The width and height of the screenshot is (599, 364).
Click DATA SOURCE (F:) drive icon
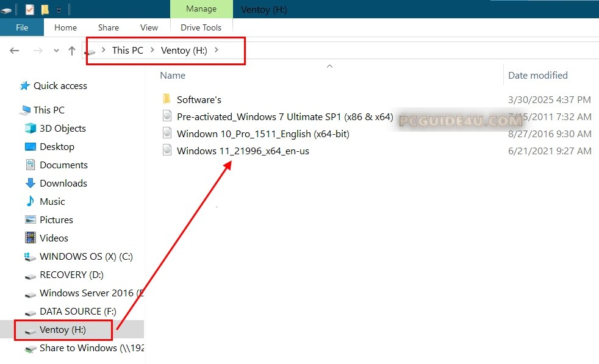pyautogui.click(x=30, y=313)
